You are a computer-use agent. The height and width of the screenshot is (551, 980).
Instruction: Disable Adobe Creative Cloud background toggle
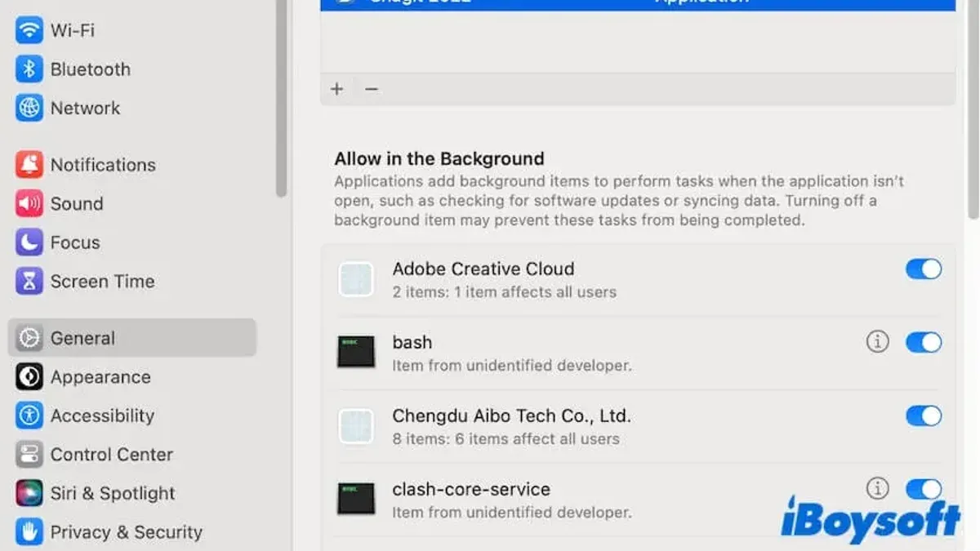pos(924,269)
